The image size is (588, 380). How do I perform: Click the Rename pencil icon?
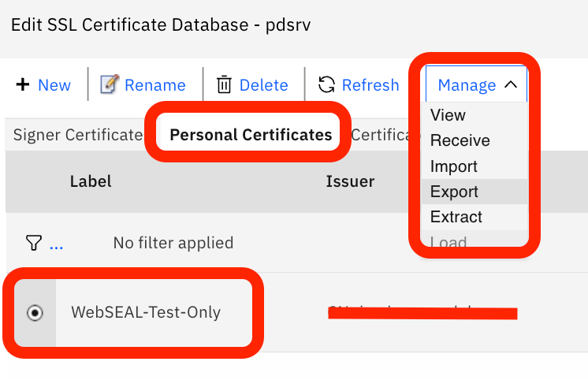coord(110,84)
